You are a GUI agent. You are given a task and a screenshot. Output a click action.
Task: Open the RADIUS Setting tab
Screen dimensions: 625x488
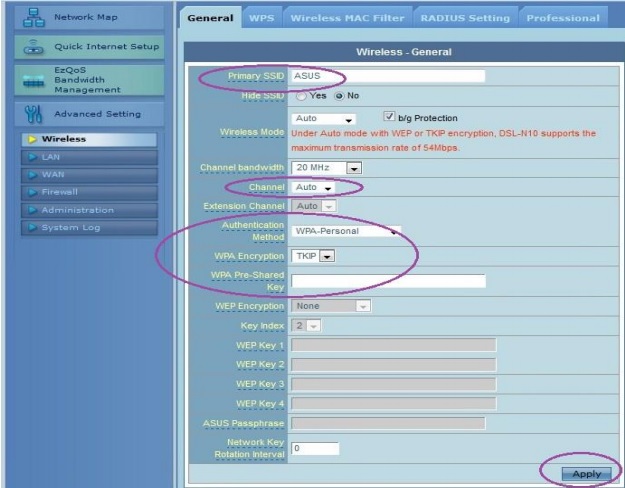coord(465,18)
